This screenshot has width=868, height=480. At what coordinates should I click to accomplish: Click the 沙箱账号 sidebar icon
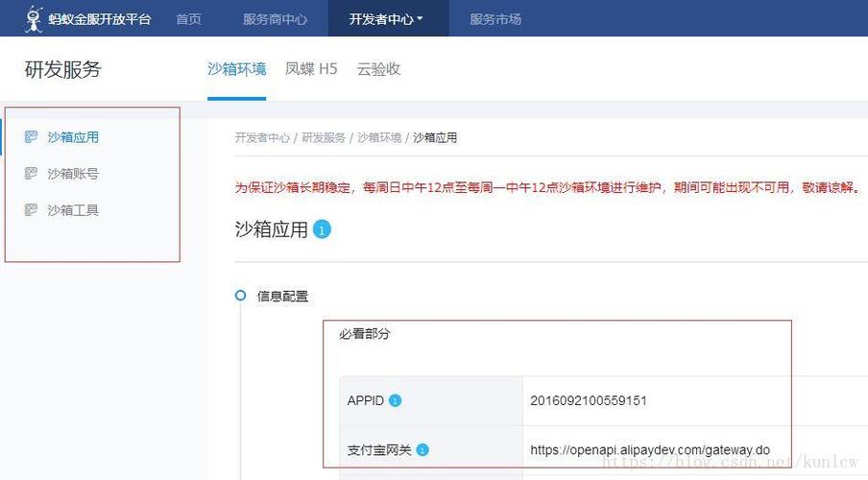click(x=31, y=174)
